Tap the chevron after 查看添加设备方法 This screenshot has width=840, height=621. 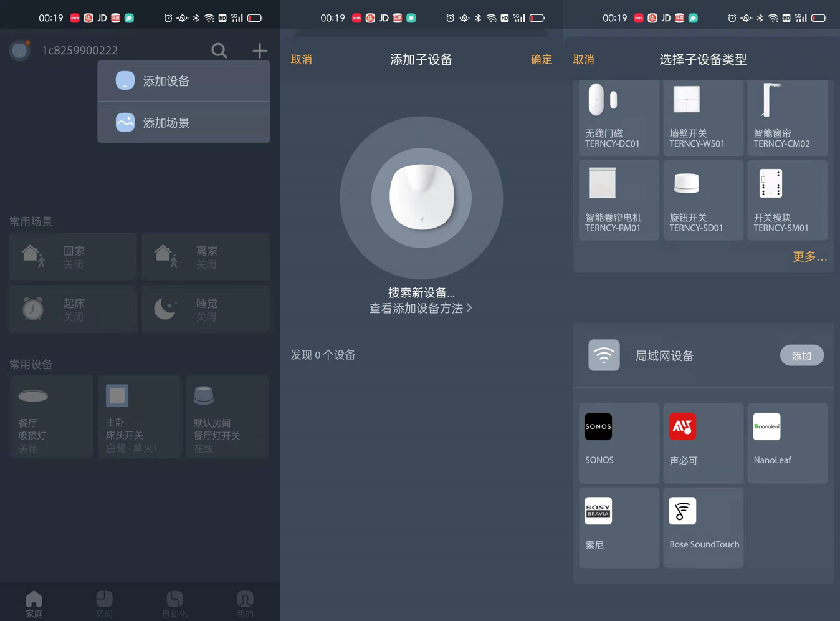tap(469, 308)
